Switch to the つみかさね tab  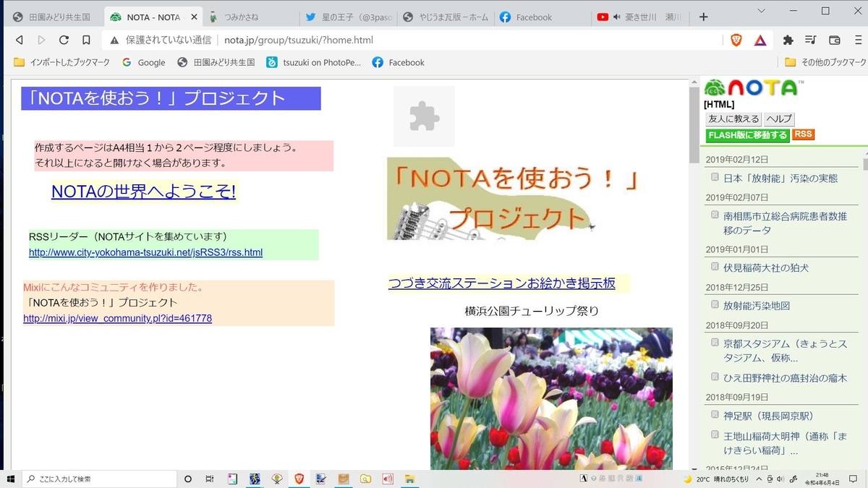pos(249,17)
